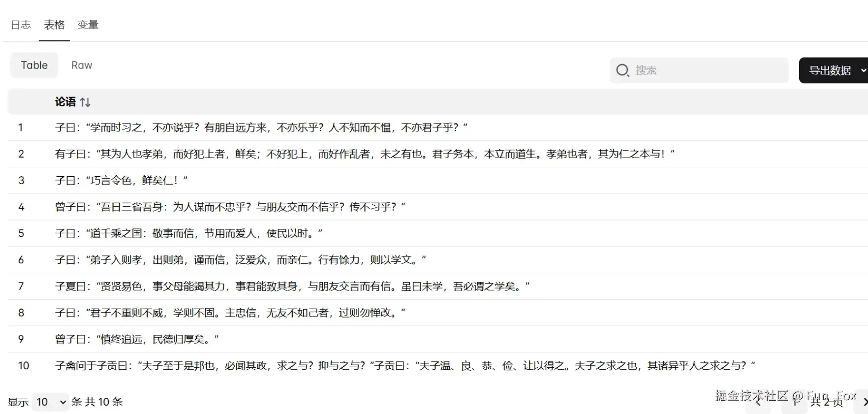Image resolution: width=868 pixels, height=414 pixels.
Task: Select row 3 text 巧言令色
Action: tap(121, 181)
